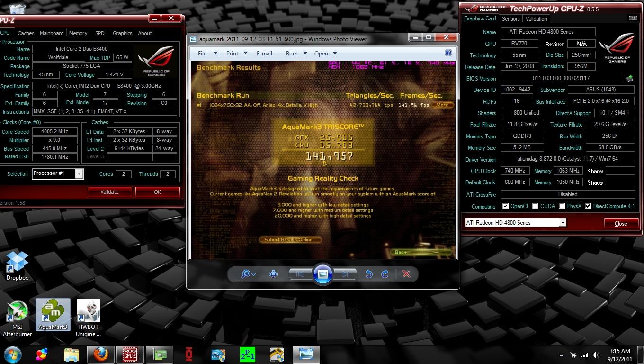644x364 pixels.
Task: Click OK button in CPU-Z
Action: (x=157, y=192)
